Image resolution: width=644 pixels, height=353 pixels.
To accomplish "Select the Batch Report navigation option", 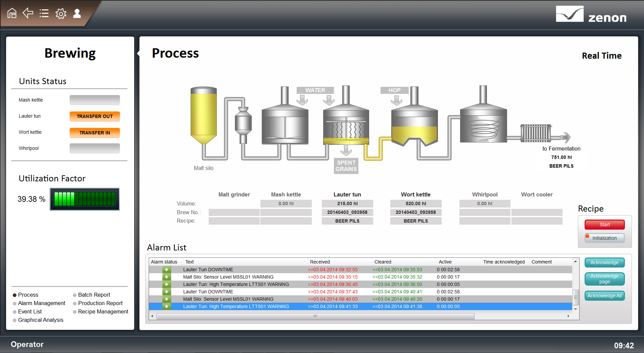I will pyautogui.click(x=94, y=295).
